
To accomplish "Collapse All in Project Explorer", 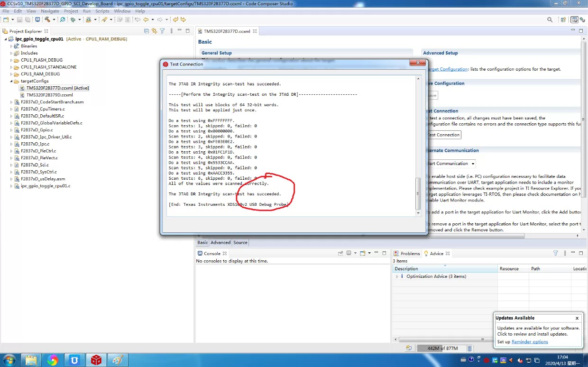I will click(147, 31).
